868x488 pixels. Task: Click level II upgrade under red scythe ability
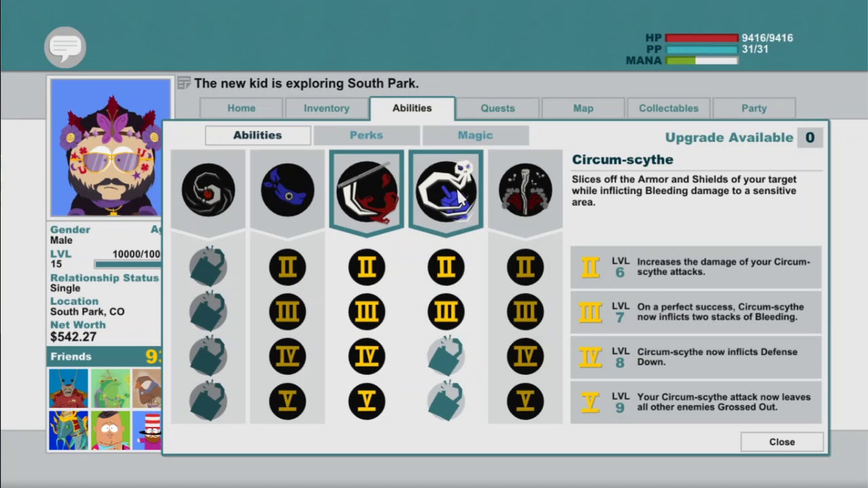(367, 267)
